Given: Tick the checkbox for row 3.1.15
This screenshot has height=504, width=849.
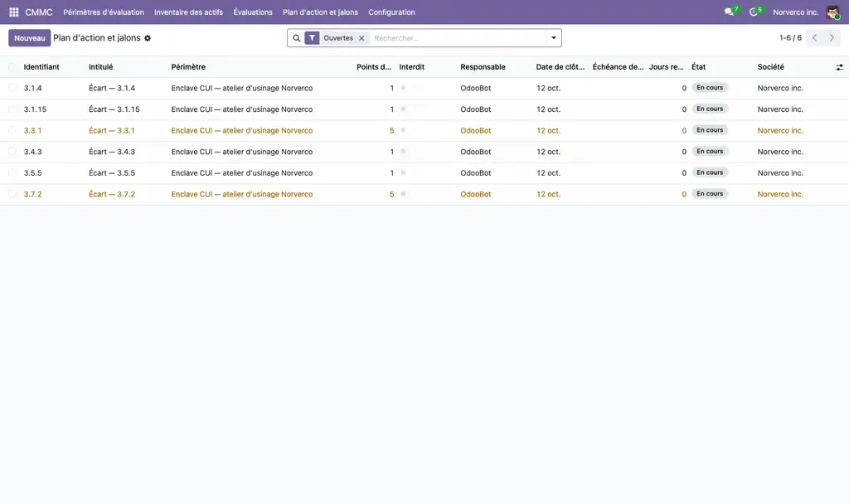Looking at the screenshot, I should [12, 109].
